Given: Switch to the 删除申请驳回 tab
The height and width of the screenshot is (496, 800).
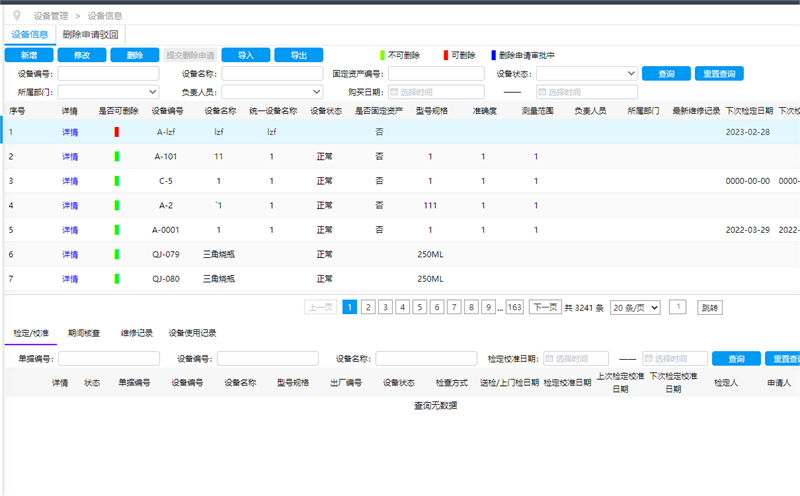Looking at the screenshot, I should pos(90,34).
